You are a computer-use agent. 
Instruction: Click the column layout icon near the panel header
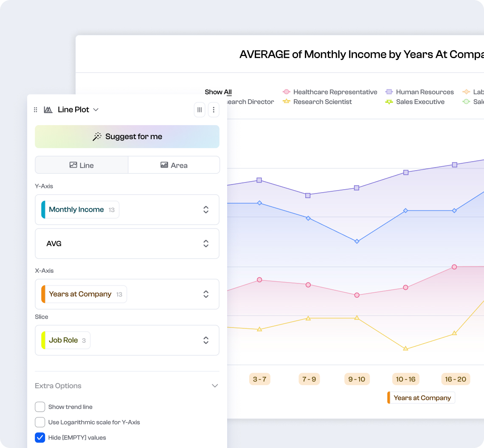tap(200, 109)
